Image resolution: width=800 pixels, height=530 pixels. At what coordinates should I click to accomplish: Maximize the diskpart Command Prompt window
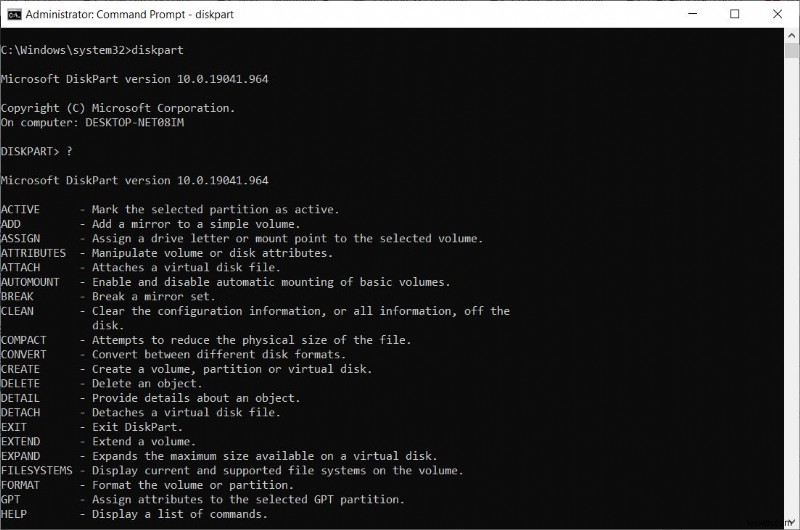point(735,14)
